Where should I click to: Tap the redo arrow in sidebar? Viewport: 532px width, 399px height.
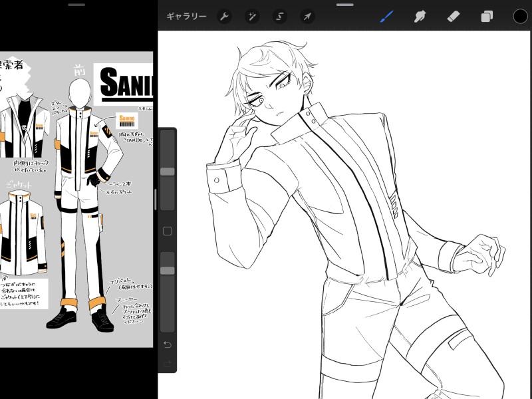tap(168, 364)
